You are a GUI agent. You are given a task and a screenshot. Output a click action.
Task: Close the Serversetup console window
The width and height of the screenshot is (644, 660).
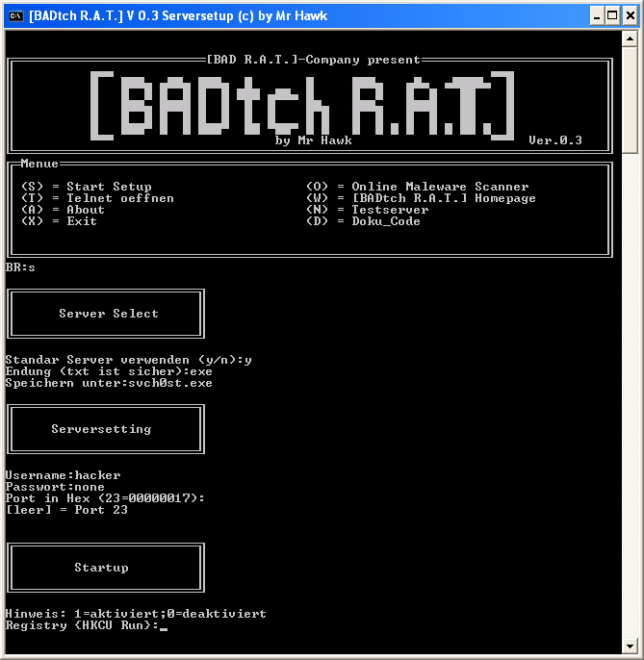click(629, 15)
